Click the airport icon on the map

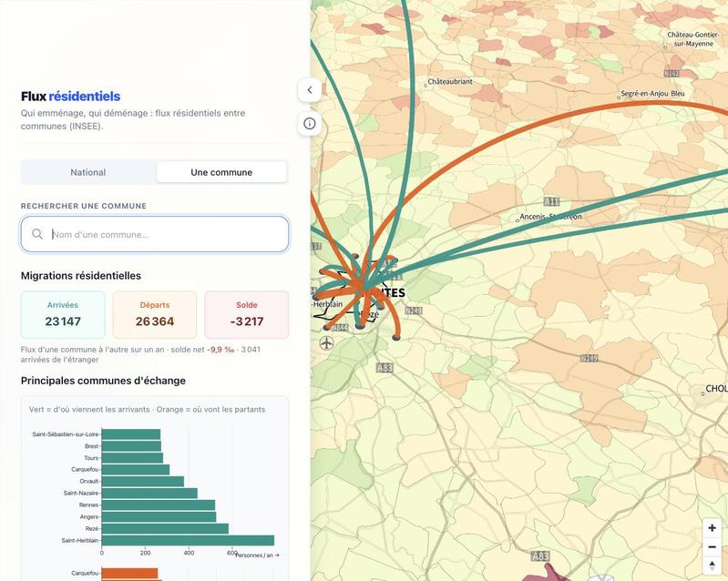click(x=327, y=343)
